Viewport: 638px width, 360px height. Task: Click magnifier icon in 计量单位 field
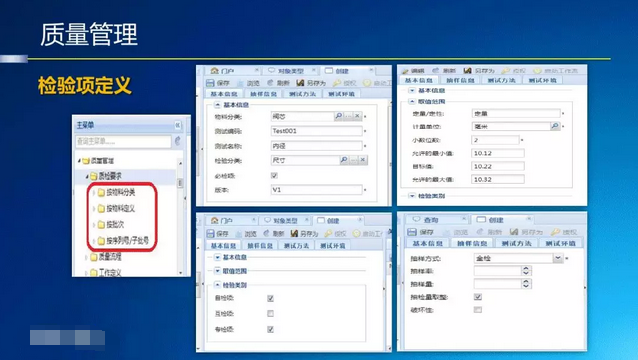[x=555, y=126]
